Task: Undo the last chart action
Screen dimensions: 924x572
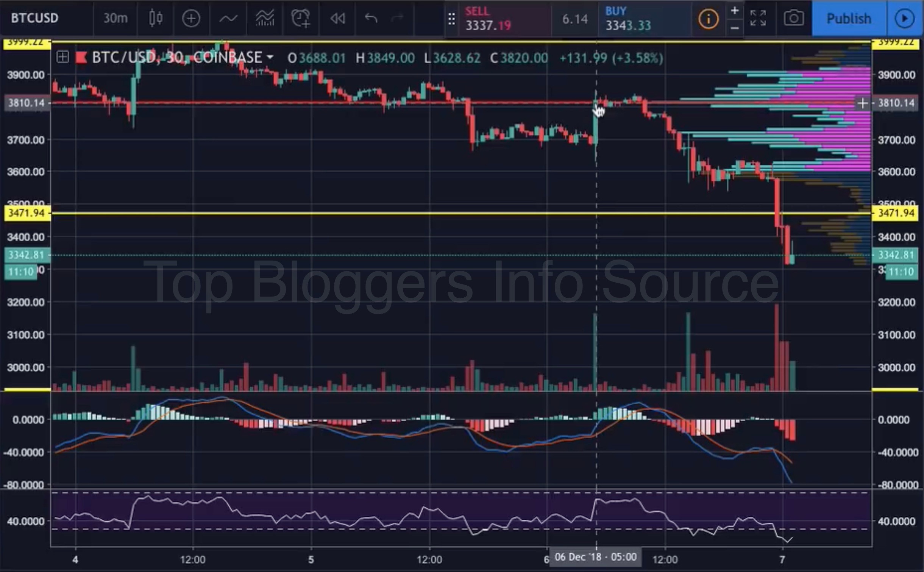Action: [371, 18]
